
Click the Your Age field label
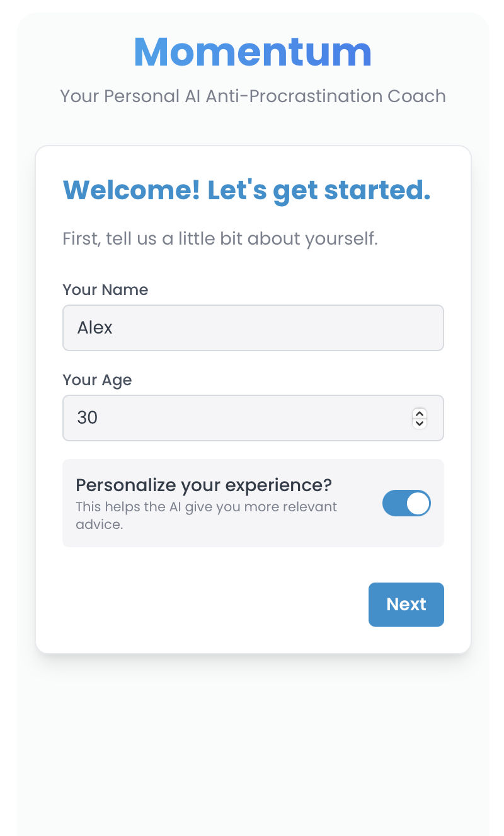(98, 380)
